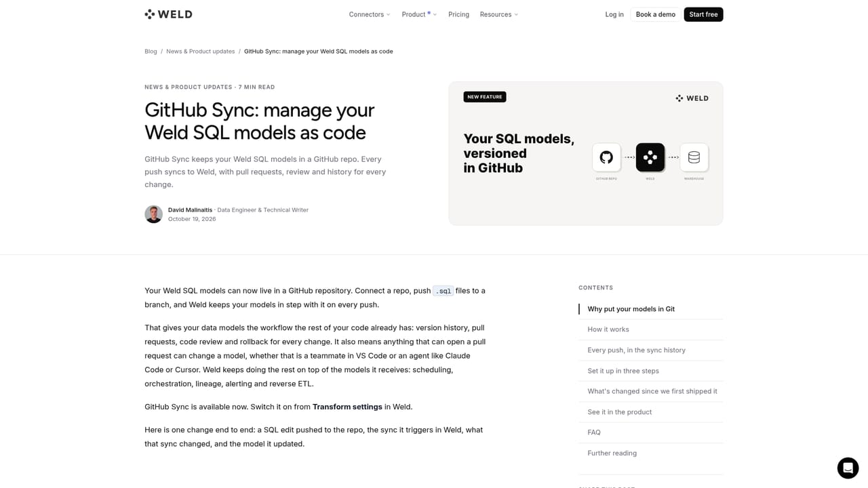Click the October 19, 2026 publish date
Viewport: 868px width, 488px height.
(192, 219)
